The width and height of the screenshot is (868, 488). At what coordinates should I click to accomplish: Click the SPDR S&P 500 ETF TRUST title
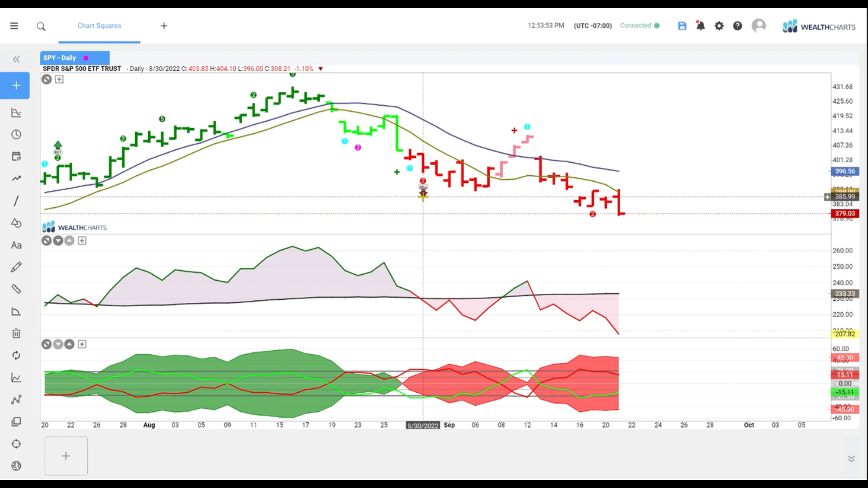tap(82, 69)
